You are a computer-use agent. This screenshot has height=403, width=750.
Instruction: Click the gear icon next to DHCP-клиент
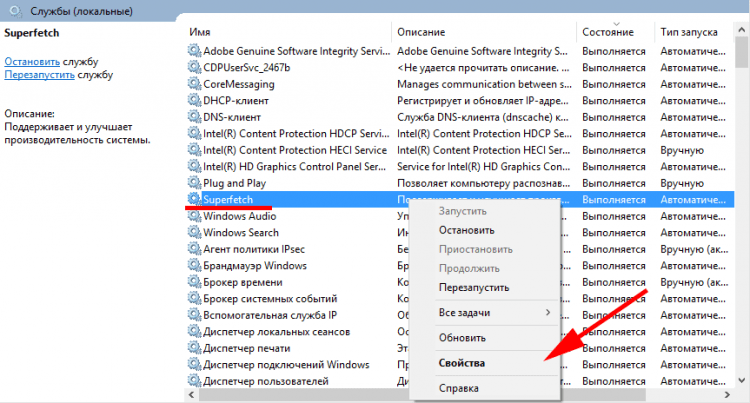coord(194,100)
